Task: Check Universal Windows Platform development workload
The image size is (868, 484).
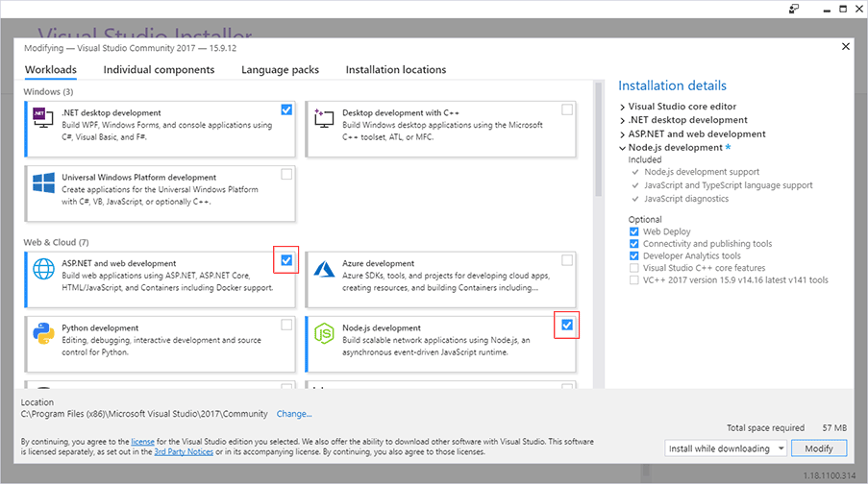Action: point(286,174)
